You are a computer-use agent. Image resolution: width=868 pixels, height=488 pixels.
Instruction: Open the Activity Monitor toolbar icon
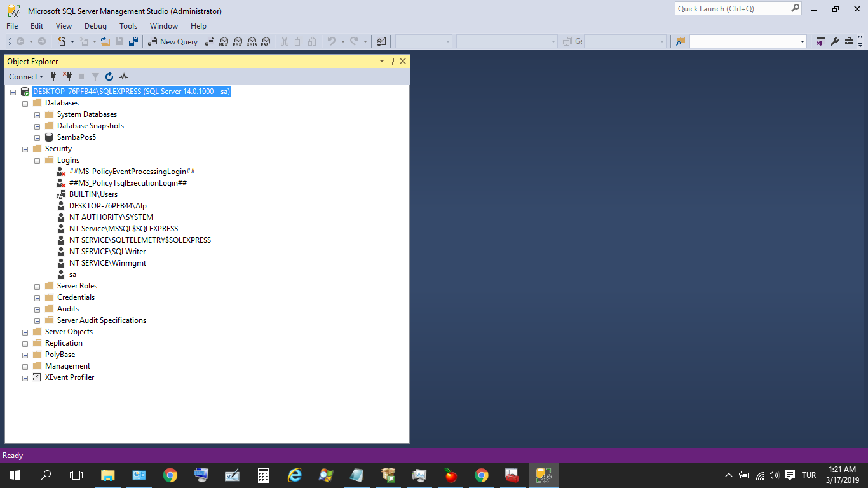[x=381, y=41]
